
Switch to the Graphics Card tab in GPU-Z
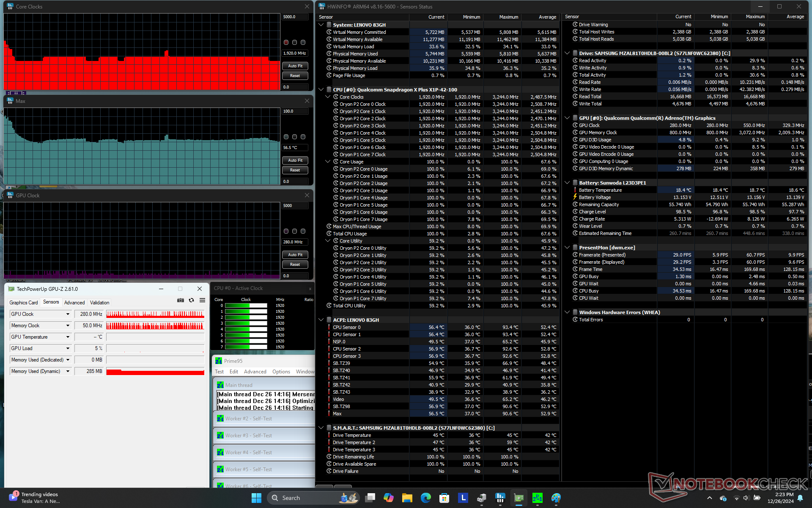(x=24, y=302)
